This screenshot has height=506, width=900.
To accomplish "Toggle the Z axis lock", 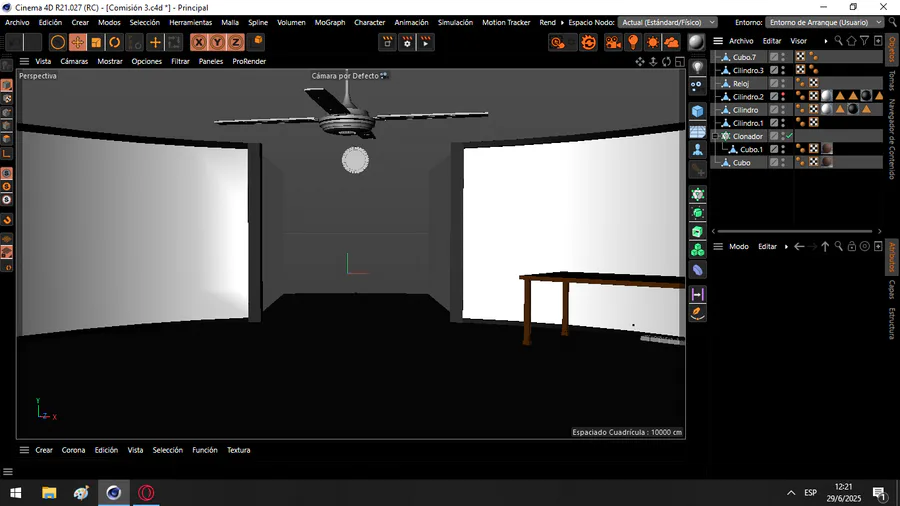I will [x=235, y=42].
